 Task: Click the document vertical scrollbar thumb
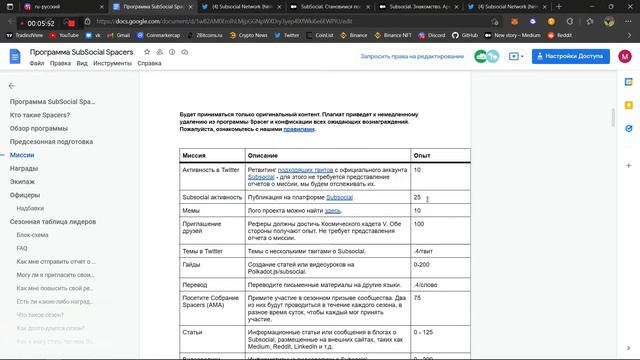(613, 117)
